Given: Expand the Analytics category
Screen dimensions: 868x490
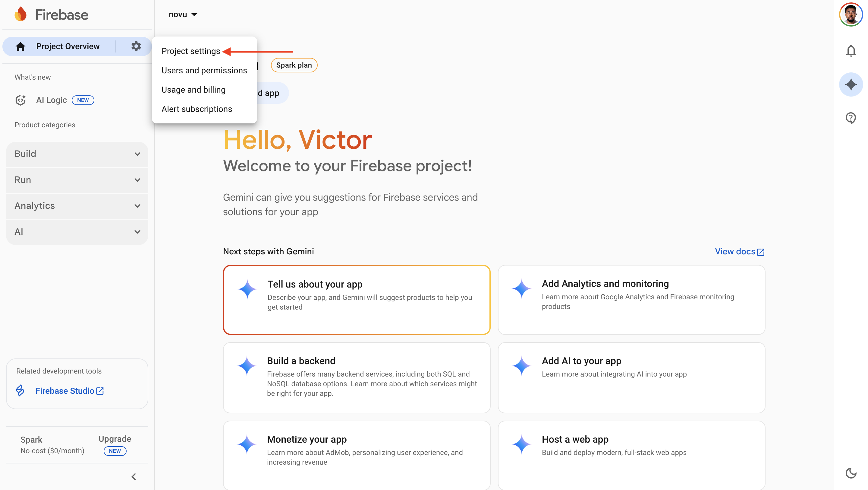Looking at the screenshot, I should [77, 206].
